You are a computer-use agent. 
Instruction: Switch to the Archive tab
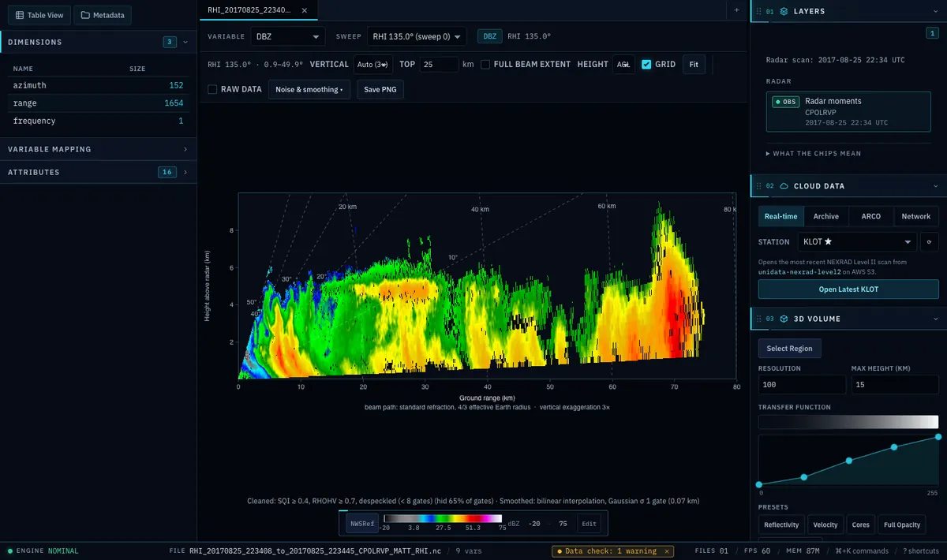click(x=826, y=216)
